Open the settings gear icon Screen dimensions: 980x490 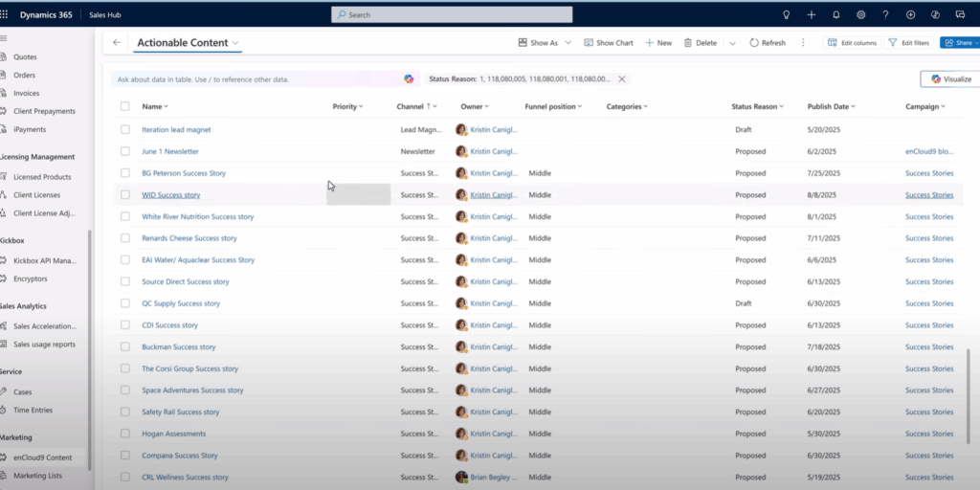[861, 14]
